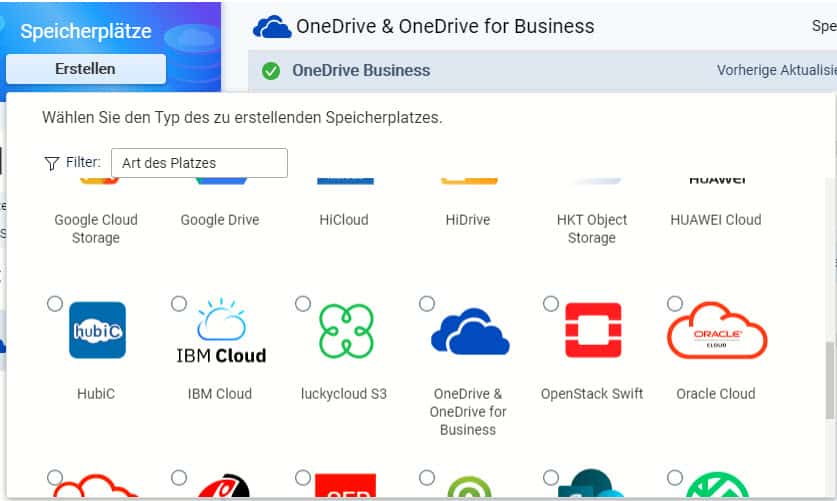Image resolution: width=837 pixels, height=501 pixels.
Task: Select OneDrive & OneDrive for Business radio
Action: pyautogui.click(x=427, y=304)
